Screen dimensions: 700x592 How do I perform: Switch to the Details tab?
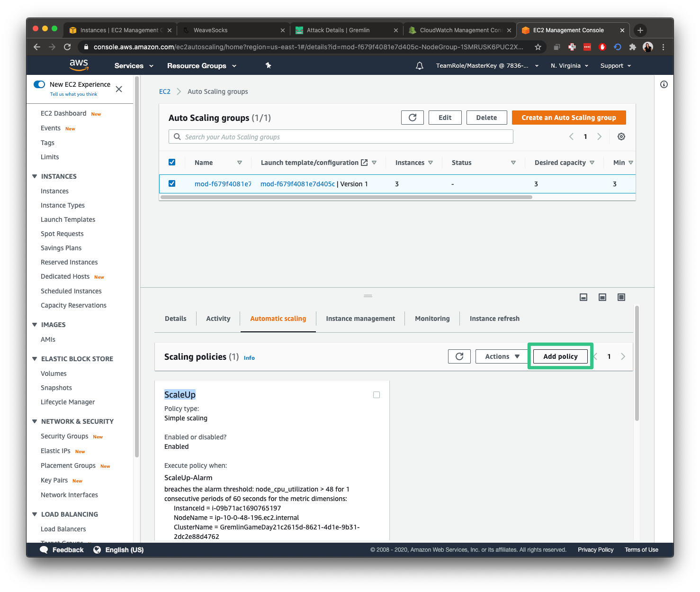point(176,319)
